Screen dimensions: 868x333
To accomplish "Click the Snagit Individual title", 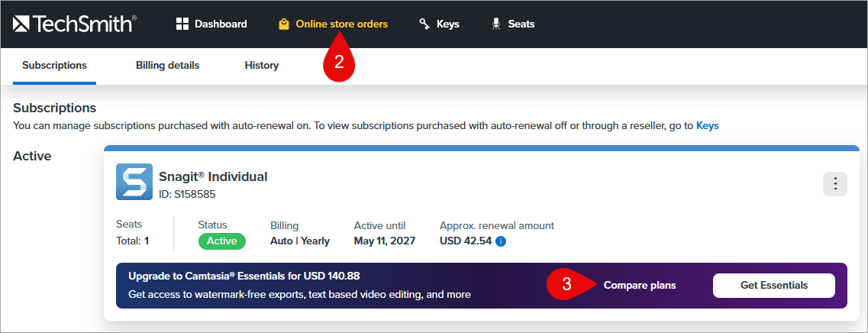I will [x=213, y=176].
